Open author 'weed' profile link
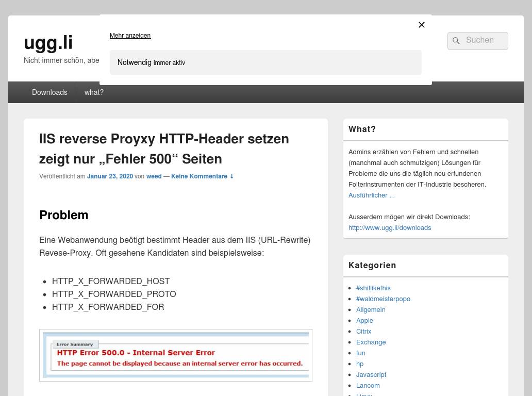This screenshot has height=396, width=532. (154, 176)
